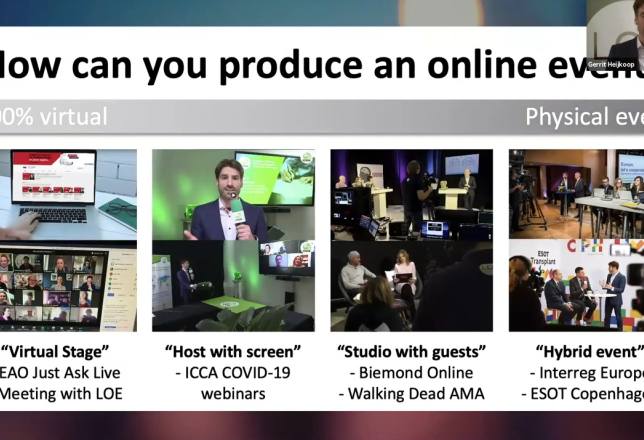Click the 'webinars' text line
Viewport: 644px width, 440px height.
(233, 394)
